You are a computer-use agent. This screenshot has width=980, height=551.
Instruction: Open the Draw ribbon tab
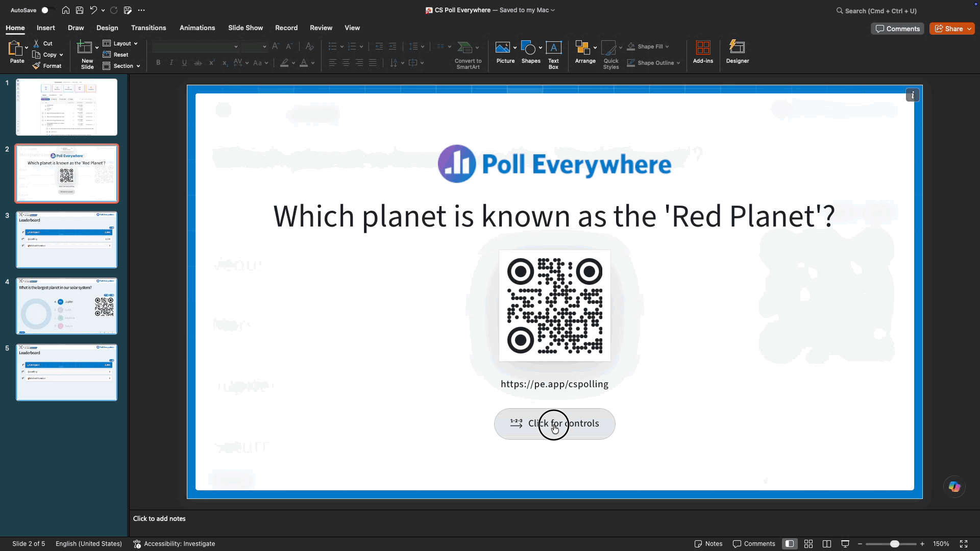[x=76, y=28]
